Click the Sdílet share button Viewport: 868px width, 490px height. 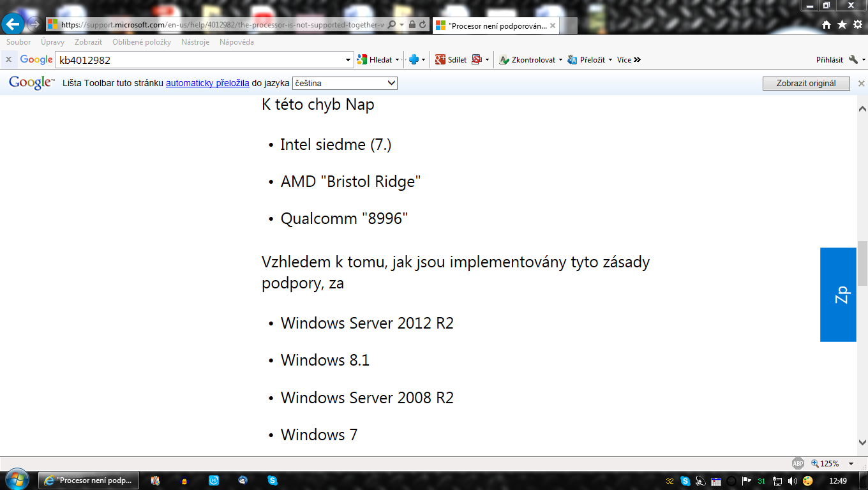pyautogui.click(x=451, y=59)
